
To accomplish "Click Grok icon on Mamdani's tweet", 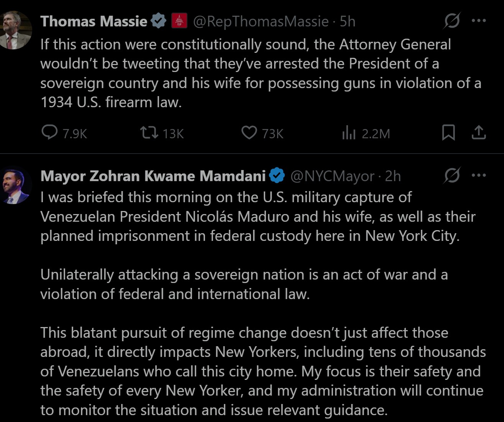I will coord(452,176).
